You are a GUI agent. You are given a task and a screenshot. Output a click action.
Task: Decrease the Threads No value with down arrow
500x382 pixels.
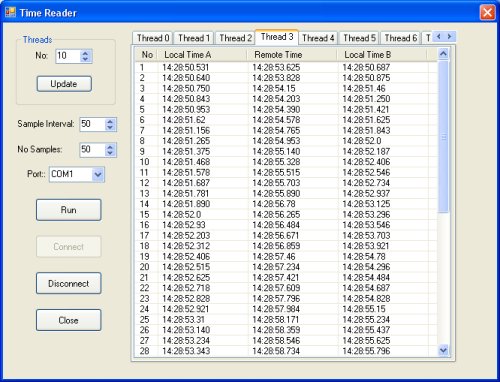tap(85, 59)
